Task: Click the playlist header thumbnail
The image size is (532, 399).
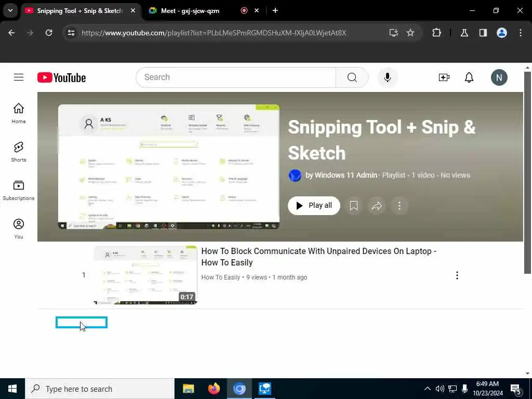Action: tap(169, 167)
